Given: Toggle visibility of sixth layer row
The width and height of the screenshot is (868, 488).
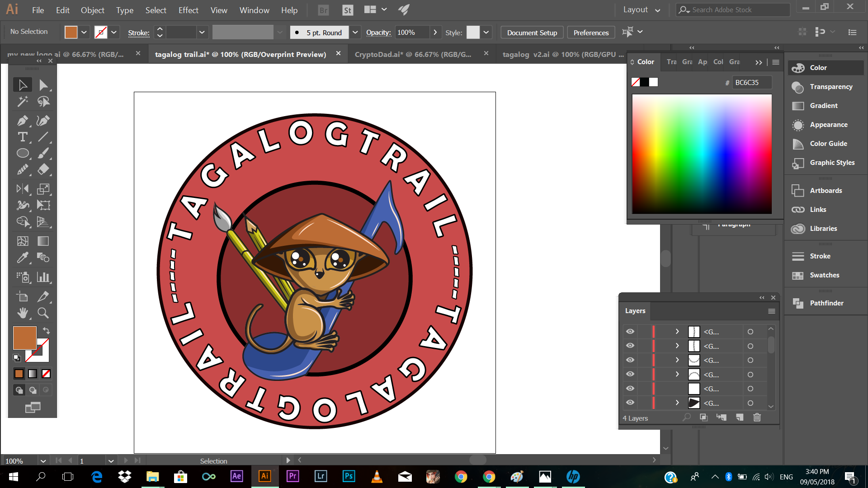Looking at the screenshot, I should (630, 403).
